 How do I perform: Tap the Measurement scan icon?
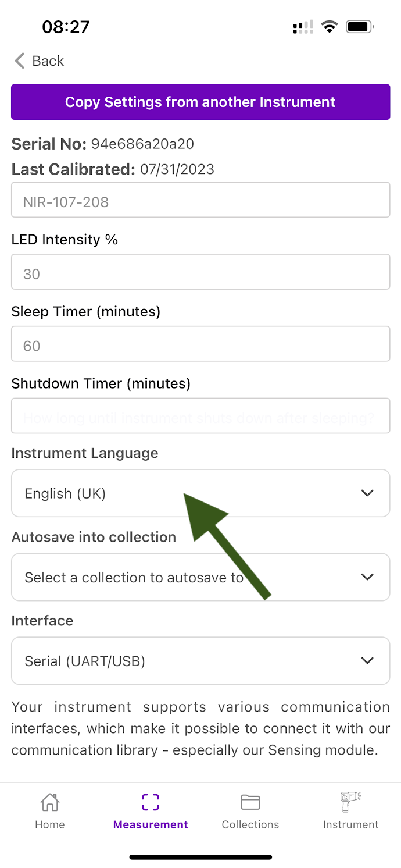click(151, 803)
